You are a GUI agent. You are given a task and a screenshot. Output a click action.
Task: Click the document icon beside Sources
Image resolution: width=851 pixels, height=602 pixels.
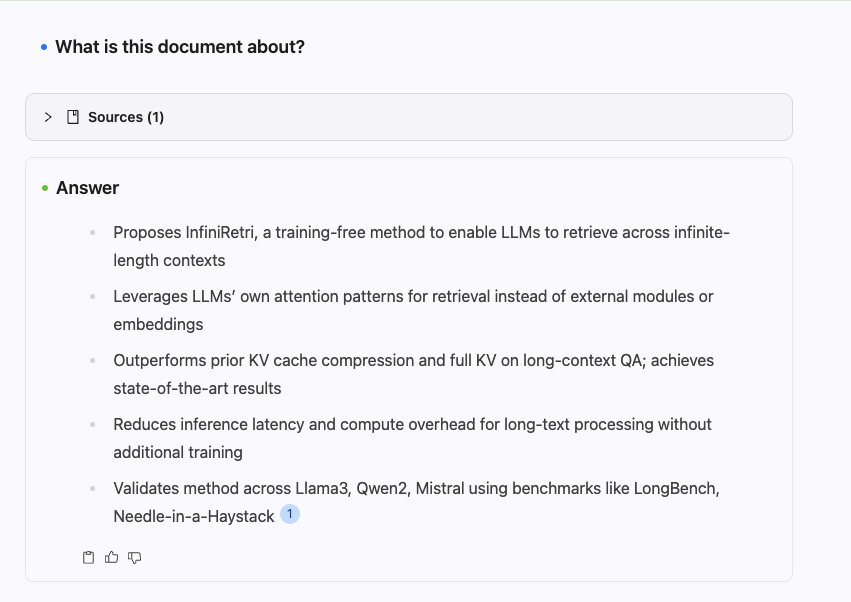pos(73,117)
